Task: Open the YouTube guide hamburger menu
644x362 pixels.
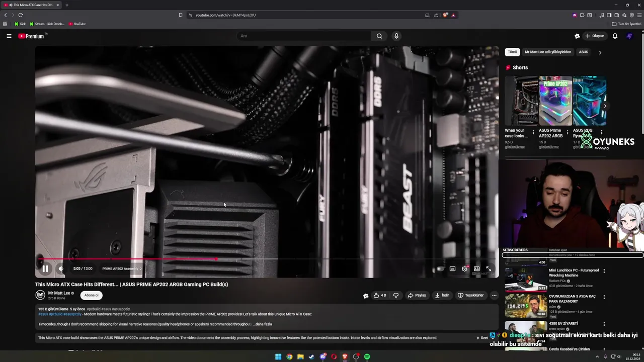Action: point(9,36)
